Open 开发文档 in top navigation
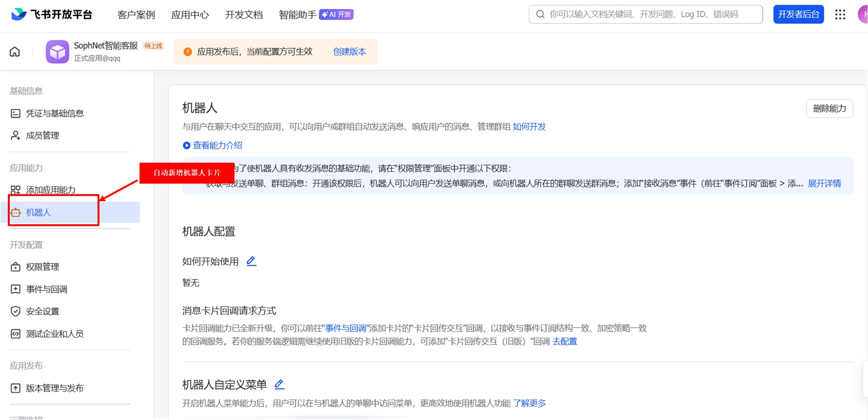Viewport: 868px width, 420px height. (x=243, y=15)
